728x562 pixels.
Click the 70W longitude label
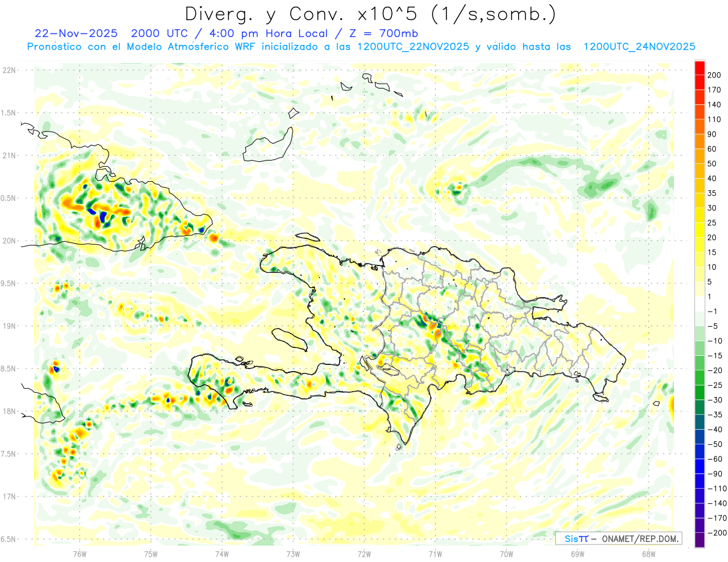[x=507, y=554]
